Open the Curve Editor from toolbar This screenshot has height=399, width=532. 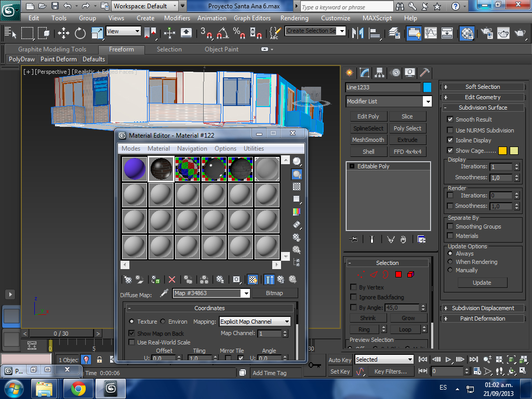pyautogui.click(x=431, y=33)
